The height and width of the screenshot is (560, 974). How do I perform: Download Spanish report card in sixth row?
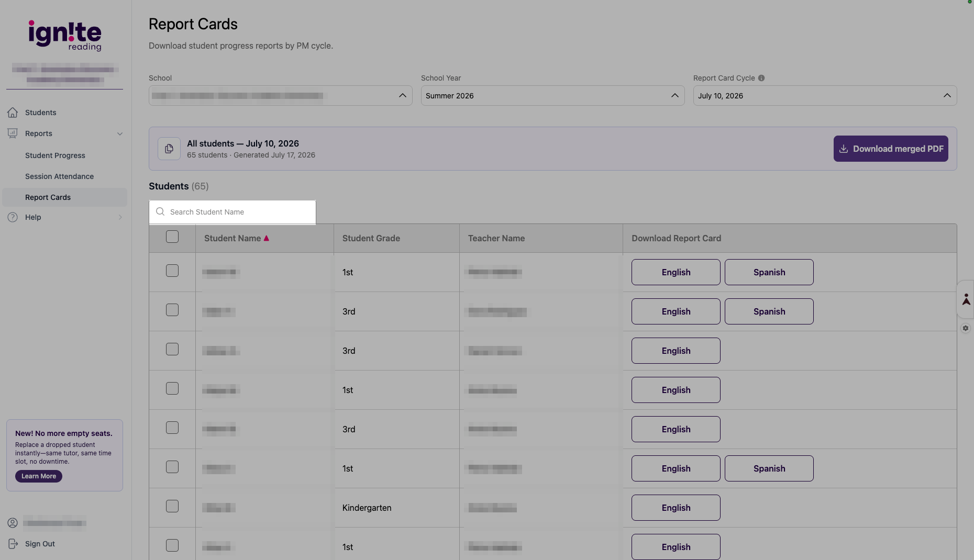pos(769,468)
